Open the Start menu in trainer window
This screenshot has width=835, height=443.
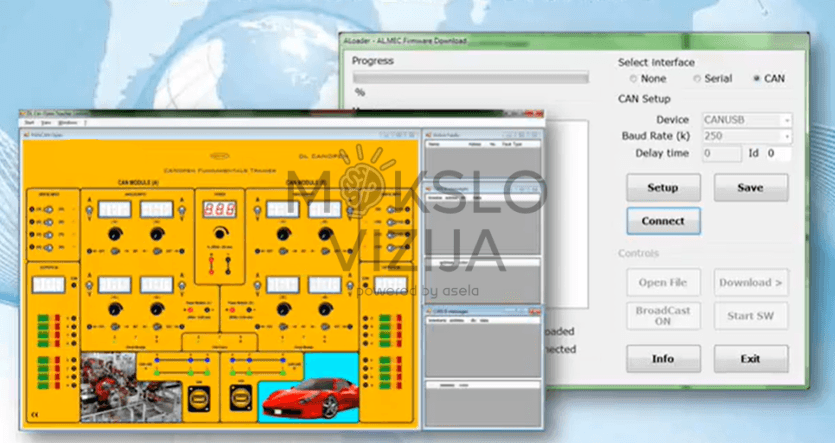[30, 122]
